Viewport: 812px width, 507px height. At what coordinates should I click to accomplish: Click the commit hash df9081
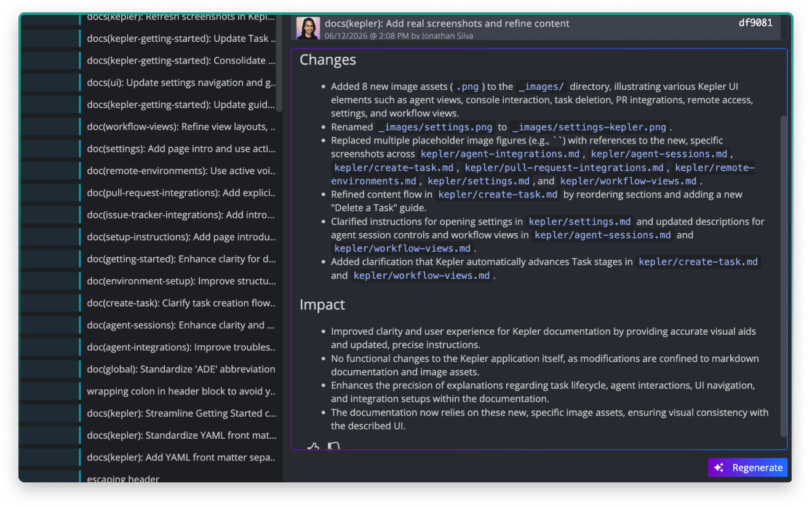click(755, 23)
